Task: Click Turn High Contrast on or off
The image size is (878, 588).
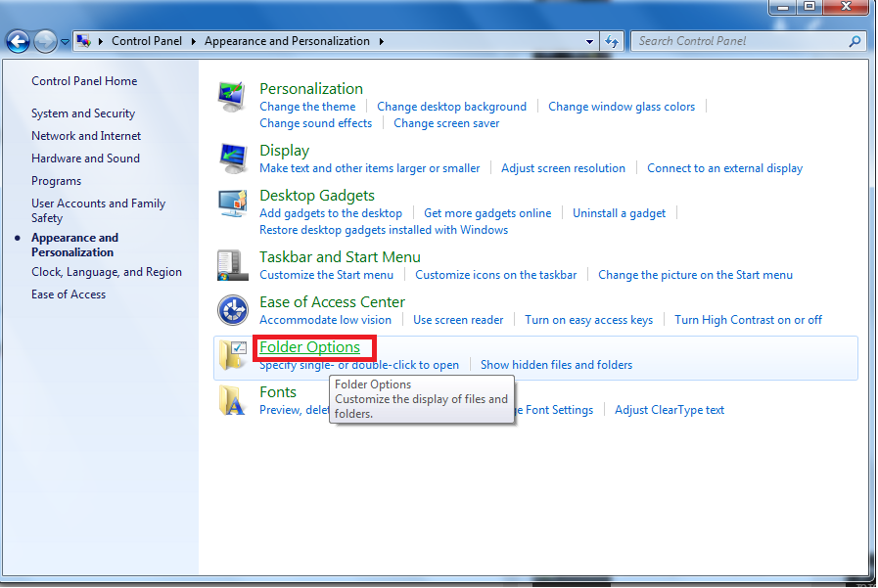Action: coord(748,320)
